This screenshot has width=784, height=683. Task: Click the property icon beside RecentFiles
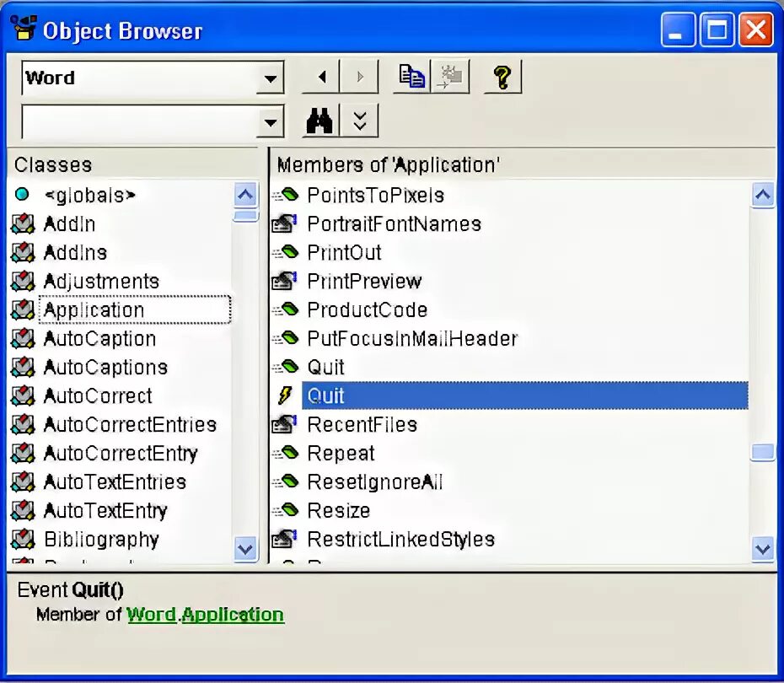click(x=284, y=424)
